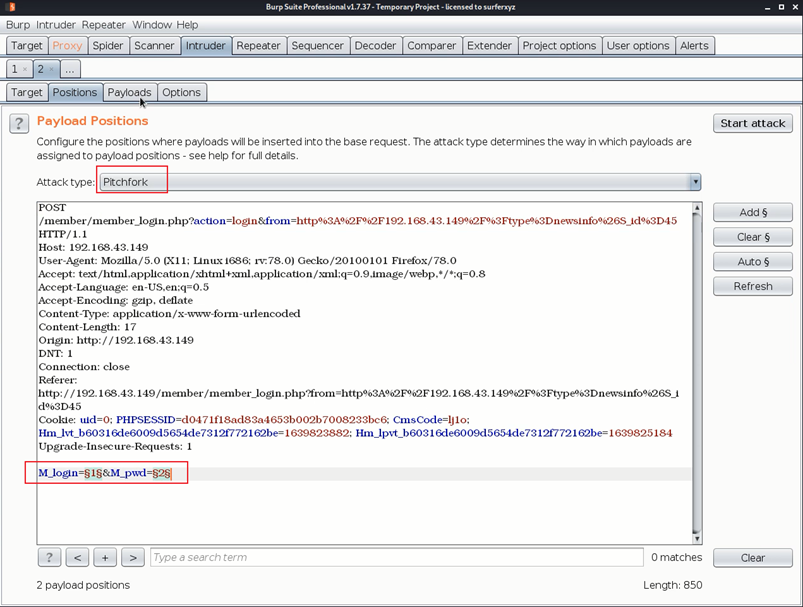Switch to the Scanner tab

pos(154,46)
